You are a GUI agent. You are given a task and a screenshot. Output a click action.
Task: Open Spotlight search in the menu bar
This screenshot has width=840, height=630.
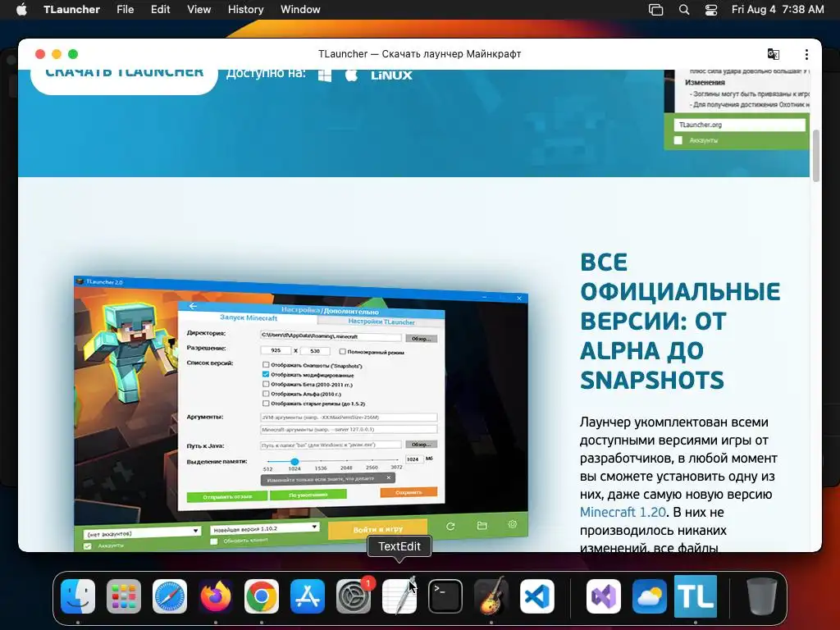point(684,10)
